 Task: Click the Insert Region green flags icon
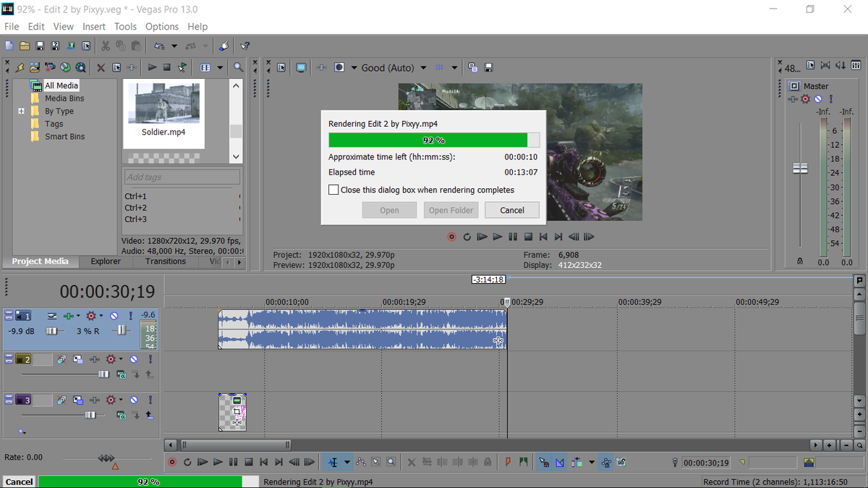click(523, 462)
